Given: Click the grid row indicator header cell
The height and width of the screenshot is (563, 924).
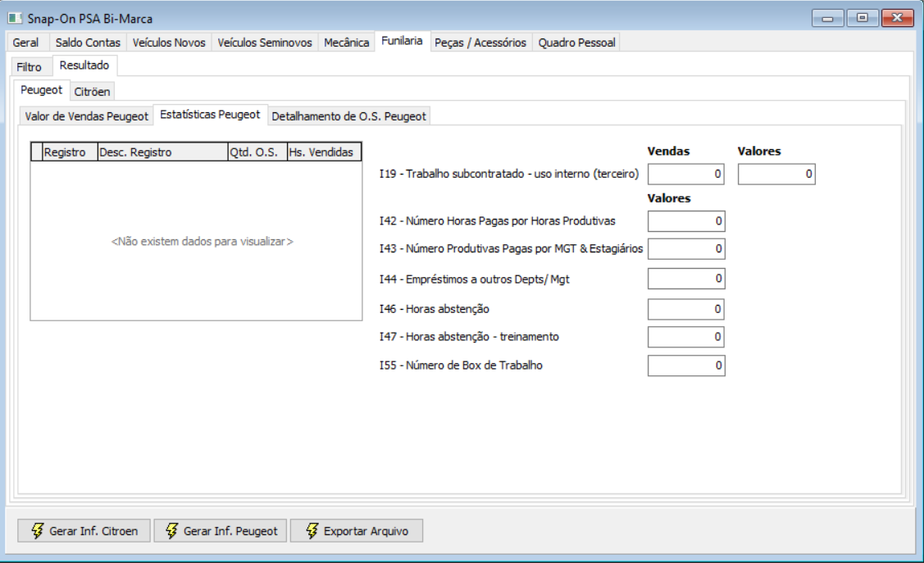Looking at the screenshot, I should coord(37,152).
